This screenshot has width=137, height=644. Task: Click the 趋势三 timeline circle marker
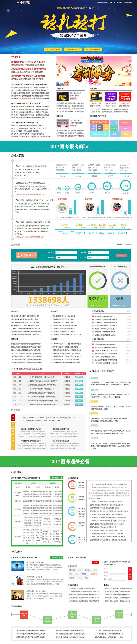point(13,196)
